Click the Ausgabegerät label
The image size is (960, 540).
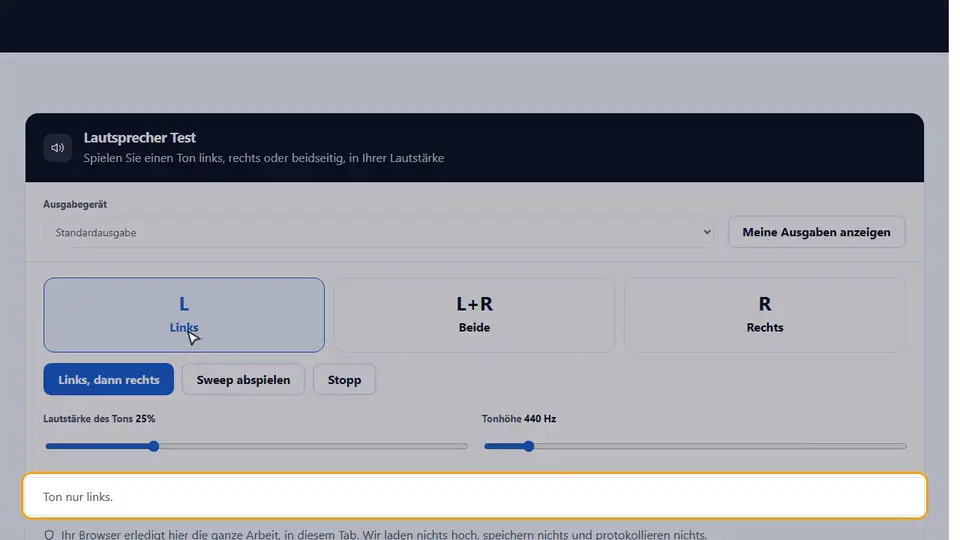[x=75, y=204]
